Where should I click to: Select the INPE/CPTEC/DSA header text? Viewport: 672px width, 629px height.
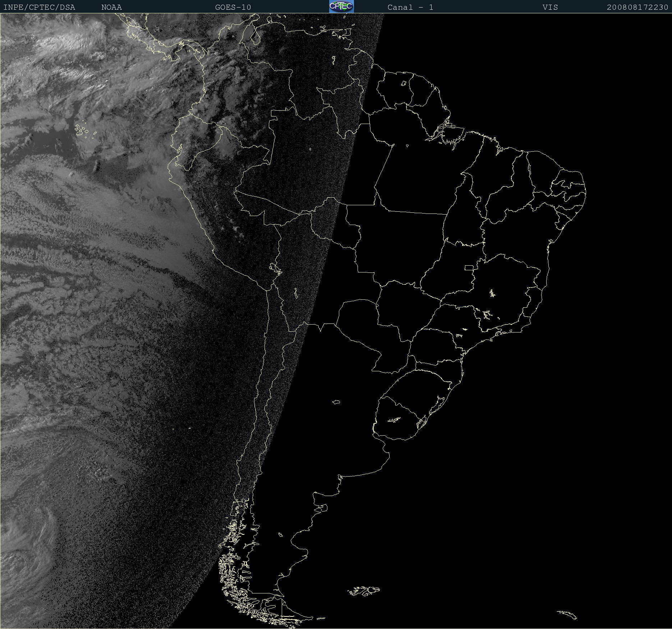tap(39, 7)
